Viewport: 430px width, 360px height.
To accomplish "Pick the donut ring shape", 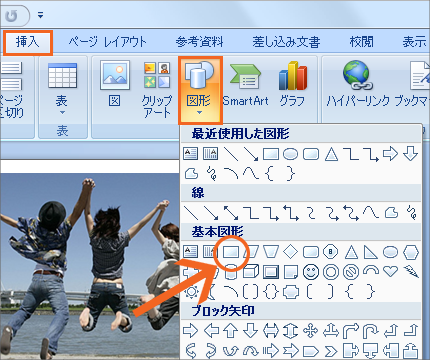I will 331,272.
